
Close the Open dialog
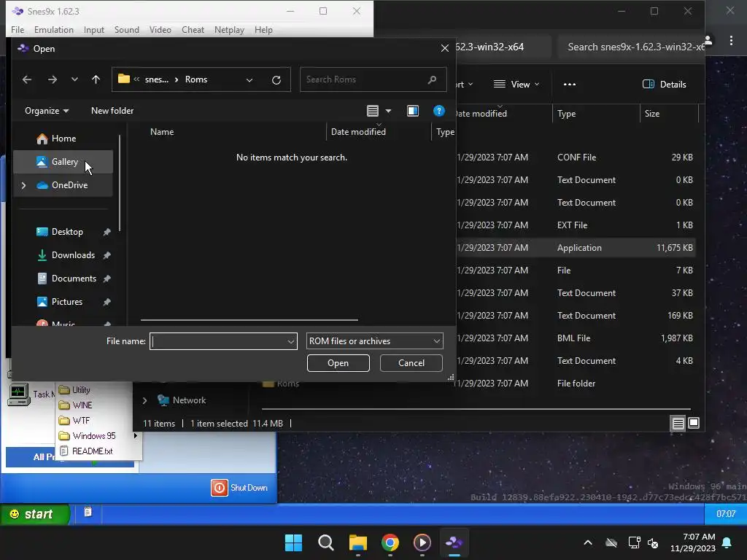point(444,48)
